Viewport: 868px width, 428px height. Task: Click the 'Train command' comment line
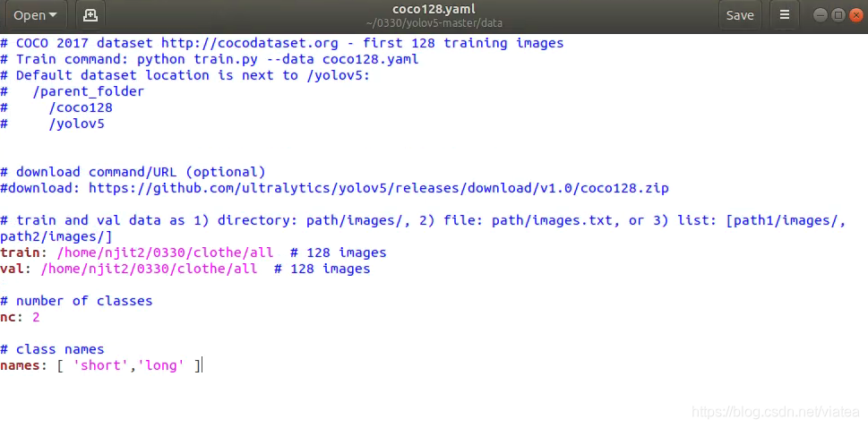(x=210, y=59)
